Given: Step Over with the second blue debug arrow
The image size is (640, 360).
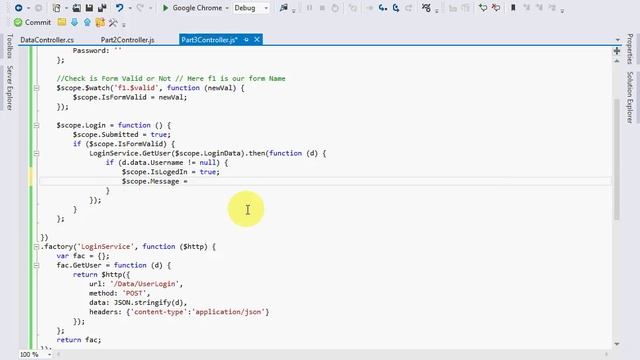Looking at the screenshot, I should pos(396,8).
